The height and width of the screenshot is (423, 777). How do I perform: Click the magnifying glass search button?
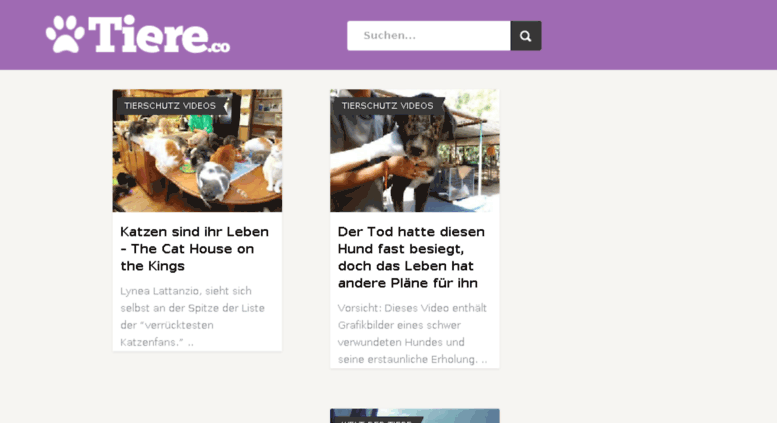pos(526,36)
